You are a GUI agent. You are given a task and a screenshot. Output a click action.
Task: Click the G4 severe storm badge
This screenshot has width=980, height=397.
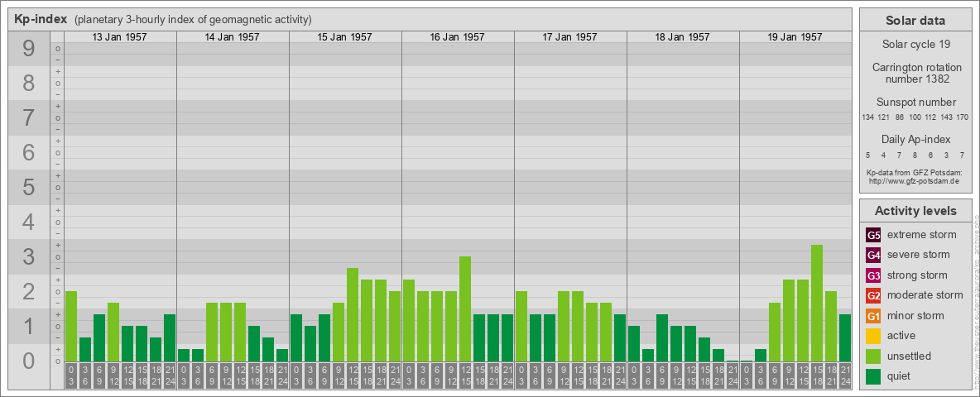pos(873,256)
